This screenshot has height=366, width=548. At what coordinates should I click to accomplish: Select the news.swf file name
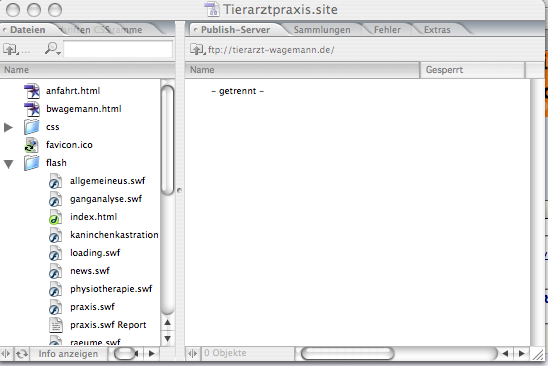pos(90,271)
